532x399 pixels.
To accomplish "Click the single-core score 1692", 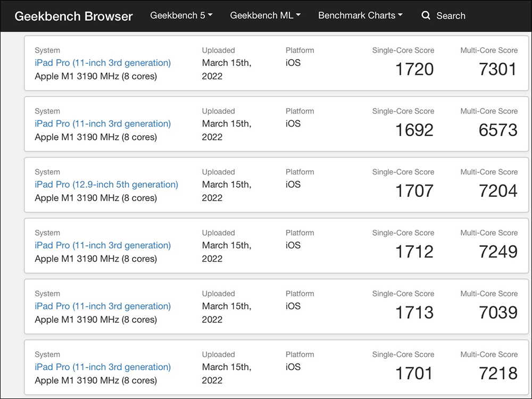I will [414, 130].
